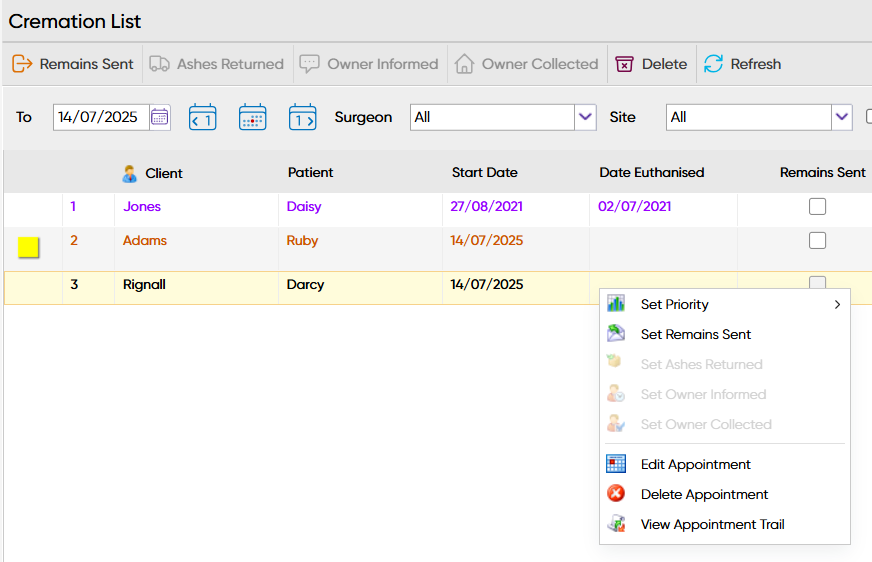Screen dimensions: 872x562
Task: Click the Set Owner Collected person icon
Action: [x=616, y=424]
